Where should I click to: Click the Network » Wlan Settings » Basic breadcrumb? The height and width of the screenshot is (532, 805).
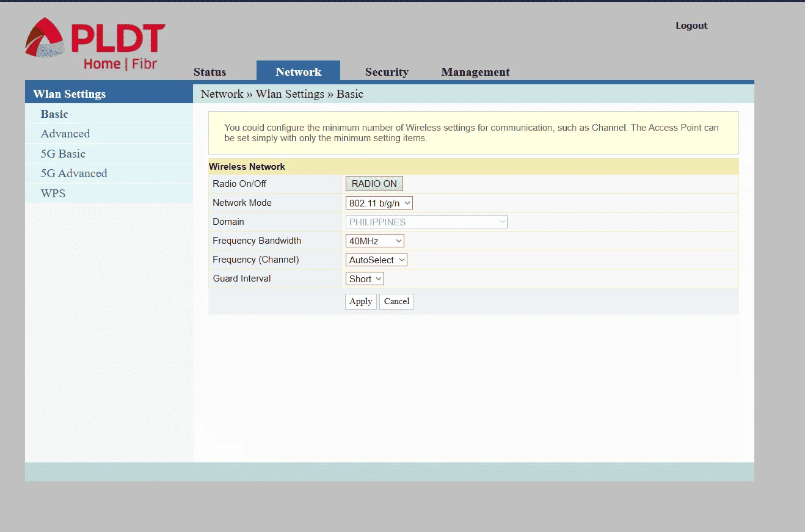point(282,94)
